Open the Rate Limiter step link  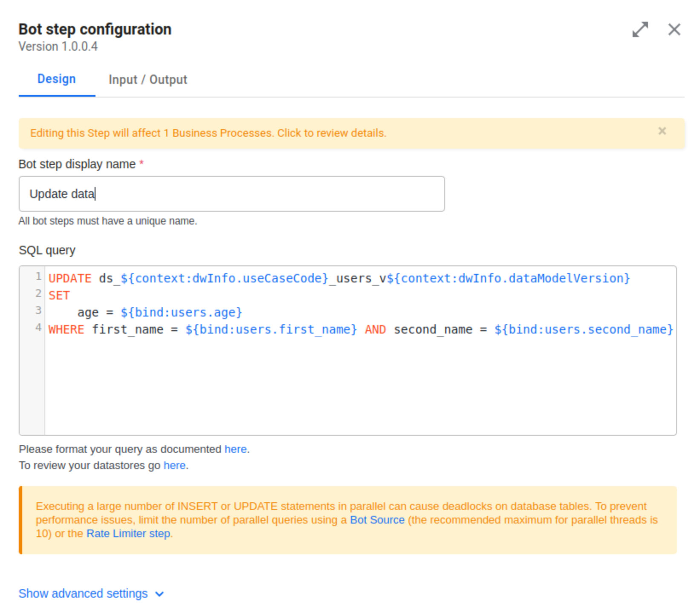point(128,533)
